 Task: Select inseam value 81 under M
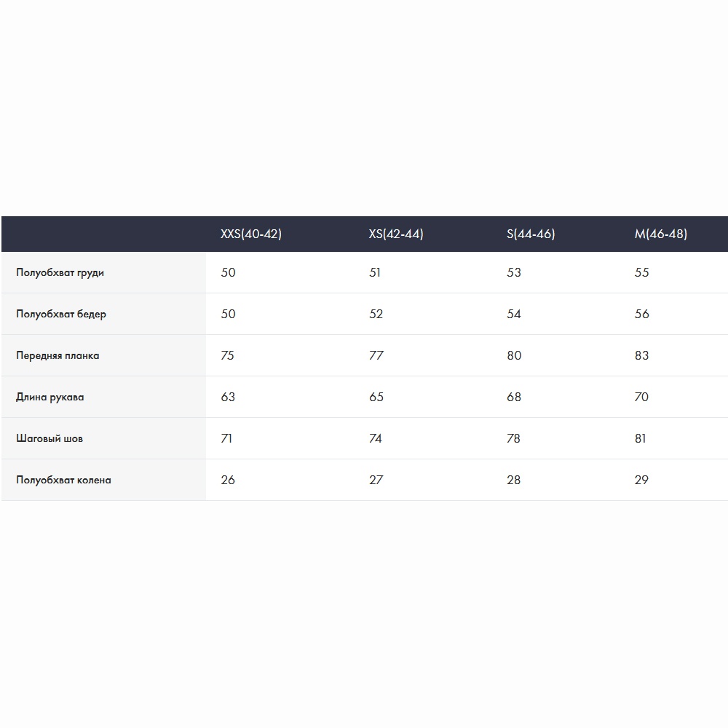[640, 438]
